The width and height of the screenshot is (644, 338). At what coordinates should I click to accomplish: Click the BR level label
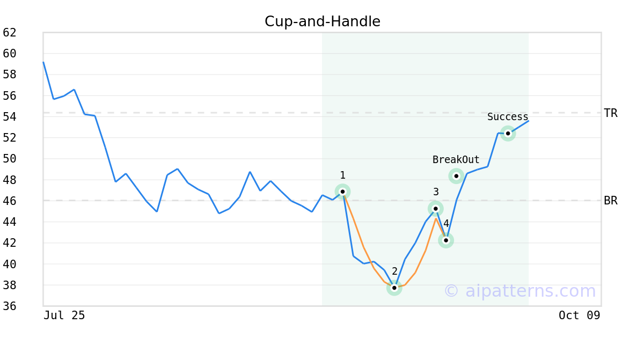click(611, 201)
